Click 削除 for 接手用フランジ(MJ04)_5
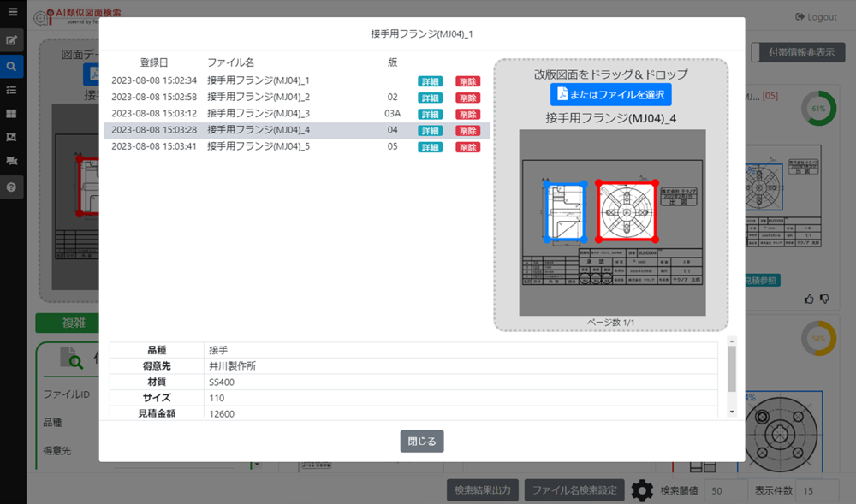 point(467,147)
